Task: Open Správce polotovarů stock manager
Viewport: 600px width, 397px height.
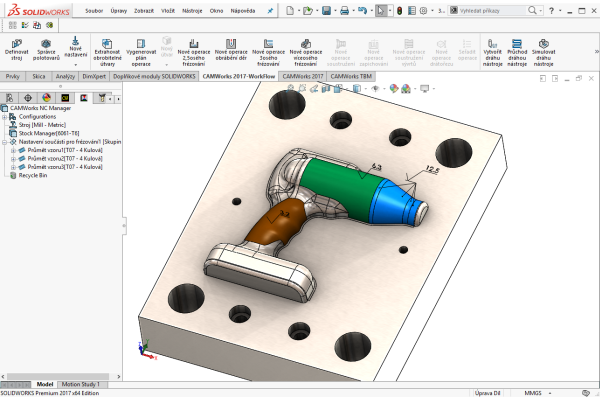Action: point(46,50)
